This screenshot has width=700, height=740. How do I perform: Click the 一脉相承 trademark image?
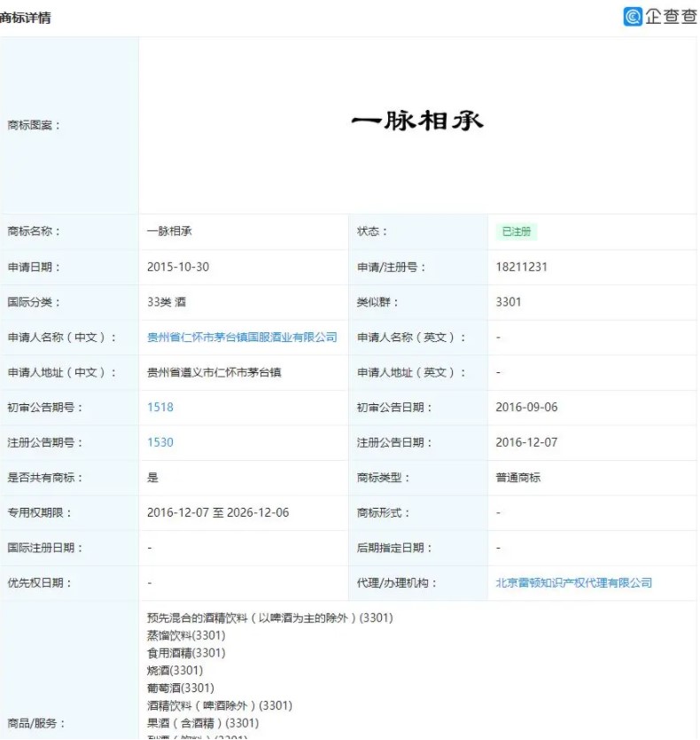click(417, 121)
